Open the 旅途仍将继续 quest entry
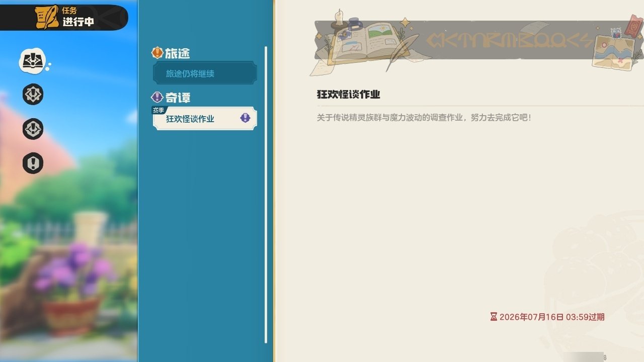Screen dimensions: 644x362 [x=205, y=73]
